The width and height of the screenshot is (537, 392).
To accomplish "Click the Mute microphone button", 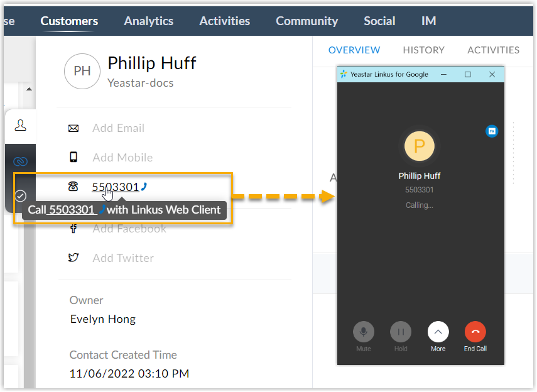I will click(363, 332).
